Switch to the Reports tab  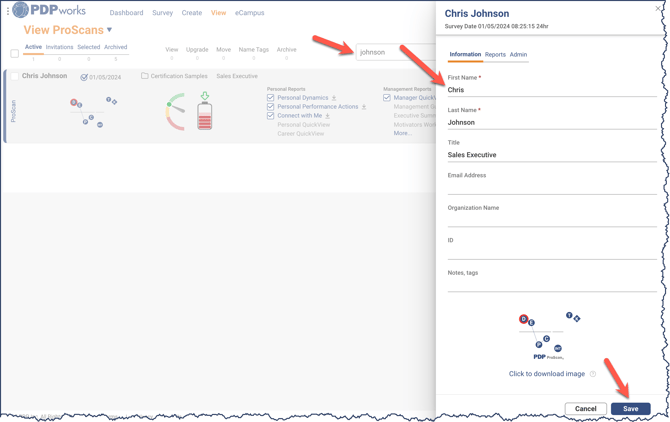(x=495, y=55)
